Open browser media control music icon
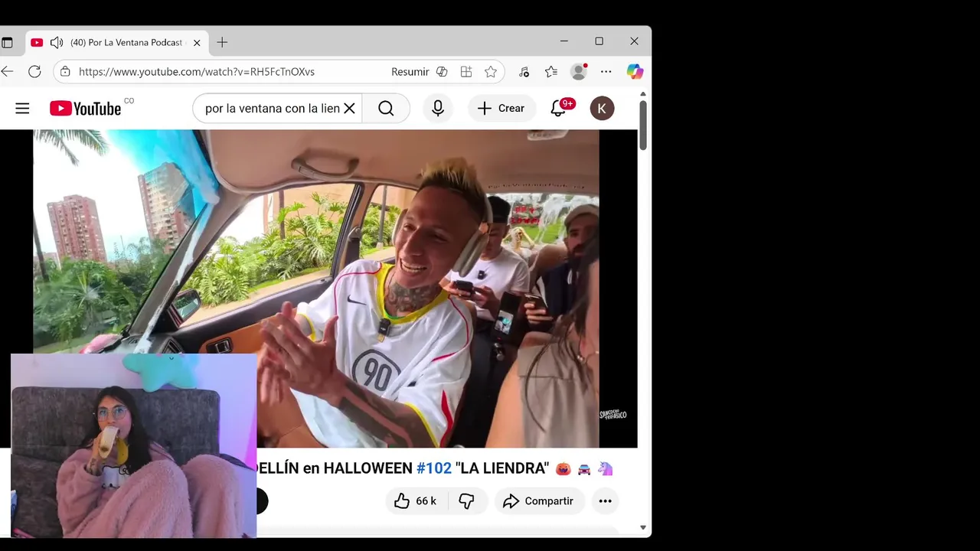The width and height of the screenshot is (980, 551). tap(524, 72)
